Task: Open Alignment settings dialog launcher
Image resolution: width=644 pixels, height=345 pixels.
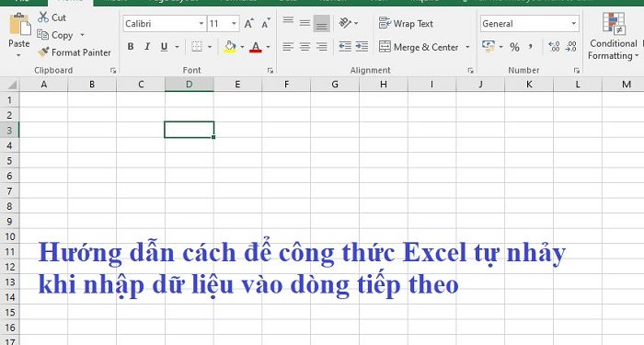Action: coord(470,71)
